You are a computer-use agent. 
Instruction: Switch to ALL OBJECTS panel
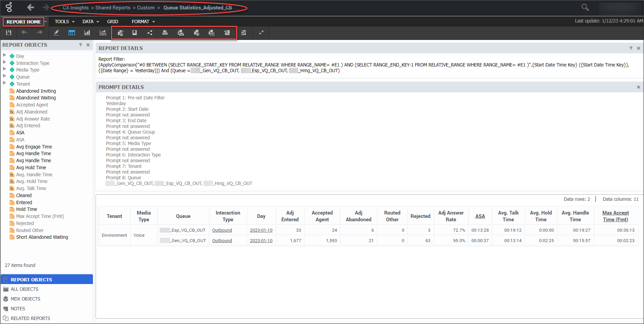(24, 289)
